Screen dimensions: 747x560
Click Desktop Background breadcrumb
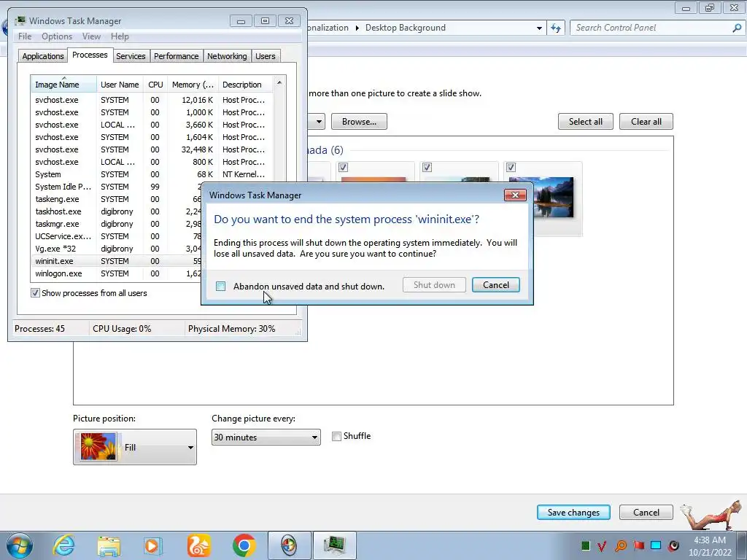[x=406, y=28]
